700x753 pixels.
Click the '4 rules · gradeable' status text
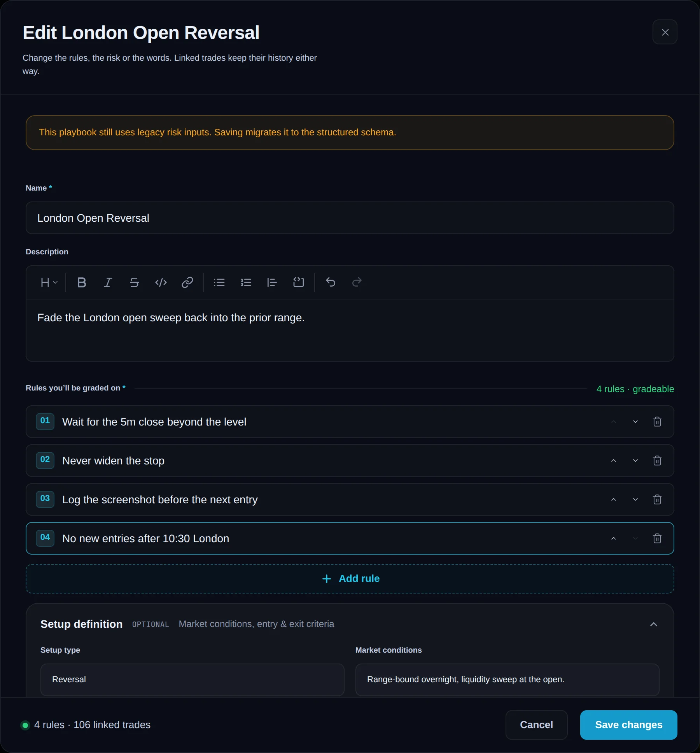tap(635, 389)
